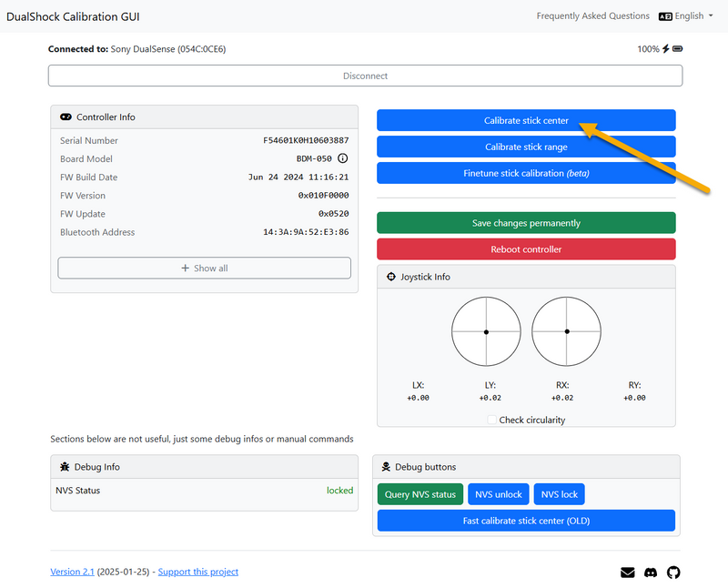The image size is (728, 588).
Task: Click the bug icon beside Debug Info
Action: tap(65, 467)
